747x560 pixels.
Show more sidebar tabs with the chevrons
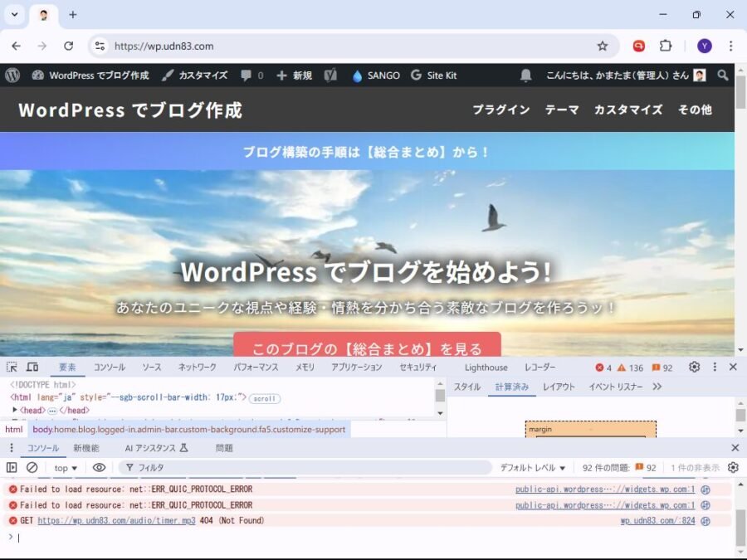(x=657, y=387)
